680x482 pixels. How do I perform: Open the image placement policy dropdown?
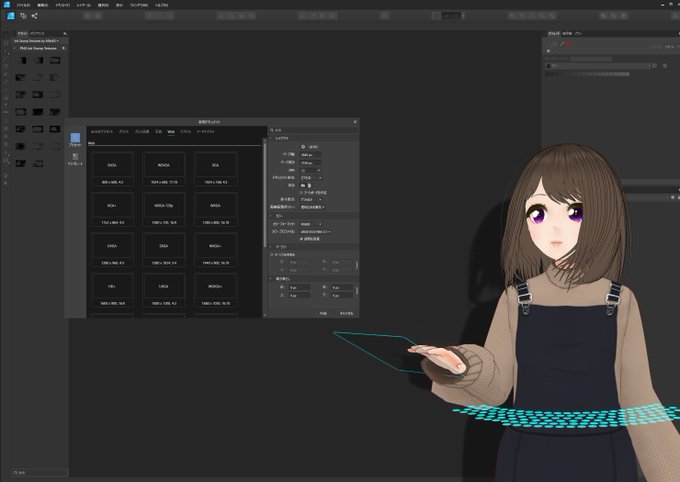point(312,207)
